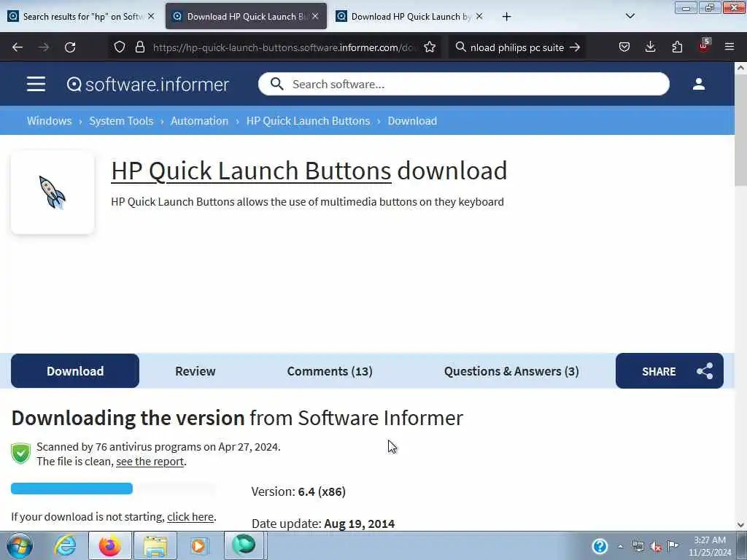Close the third Download HP Quick Launch tab
This screenshot has height=560, width=747.
(479, 16)
